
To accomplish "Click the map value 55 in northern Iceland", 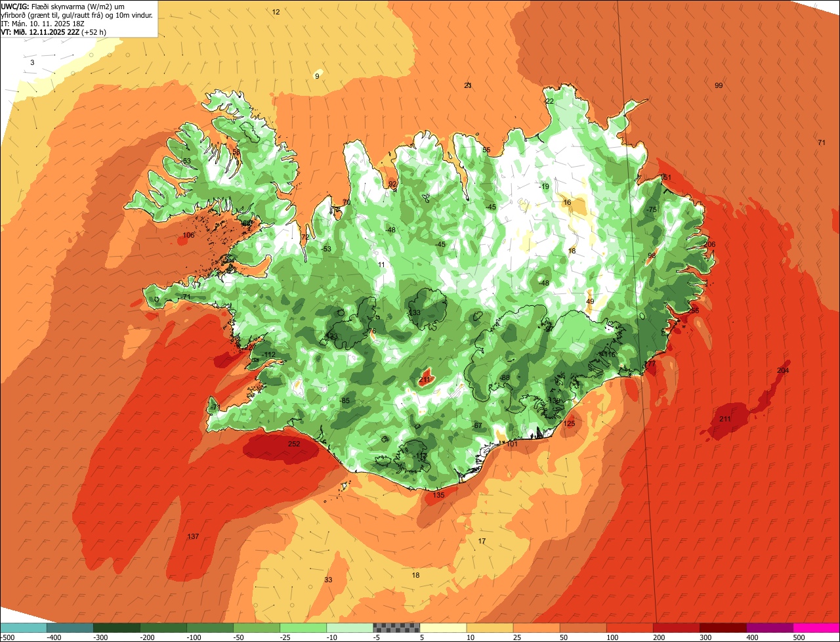I will 486,150.
